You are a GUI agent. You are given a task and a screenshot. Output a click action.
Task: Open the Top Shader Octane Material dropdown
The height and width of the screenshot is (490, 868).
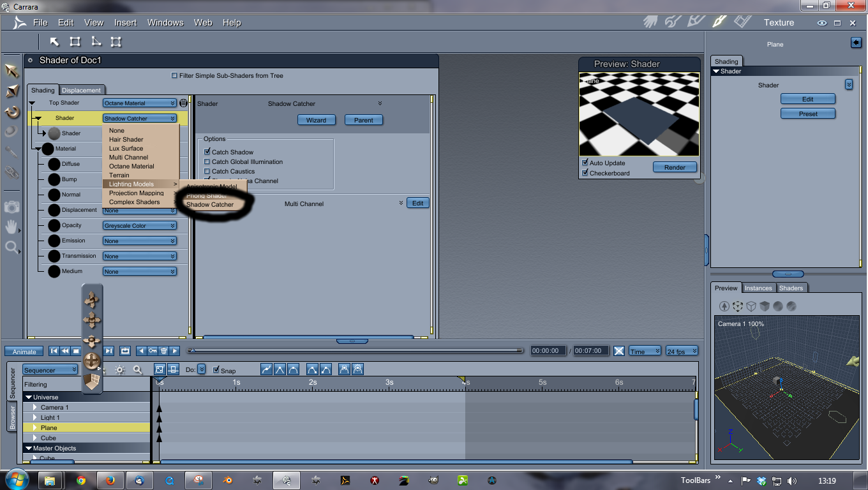tap(140, 103)
